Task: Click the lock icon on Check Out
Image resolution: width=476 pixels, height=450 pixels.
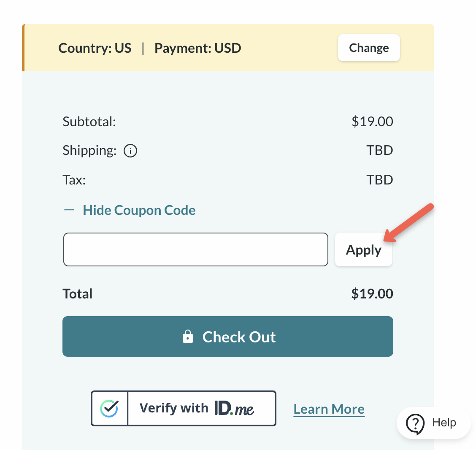Action: click(x=188, y=337)
